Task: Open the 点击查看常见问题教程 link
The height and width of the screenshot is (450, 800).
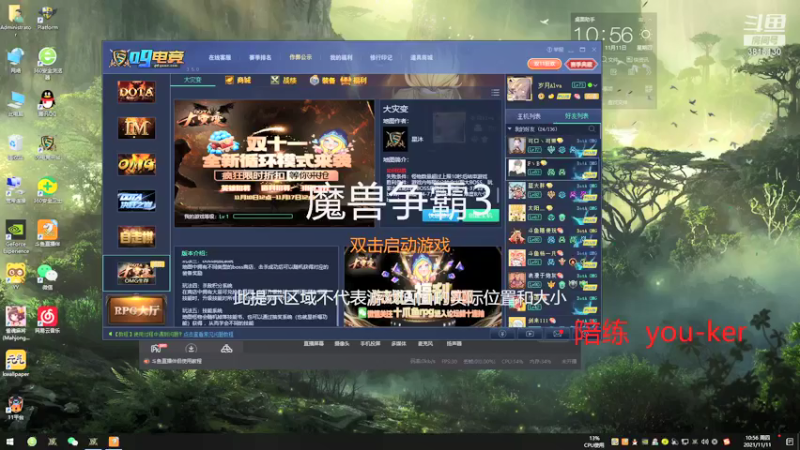Action: click(x=209, y=334)
